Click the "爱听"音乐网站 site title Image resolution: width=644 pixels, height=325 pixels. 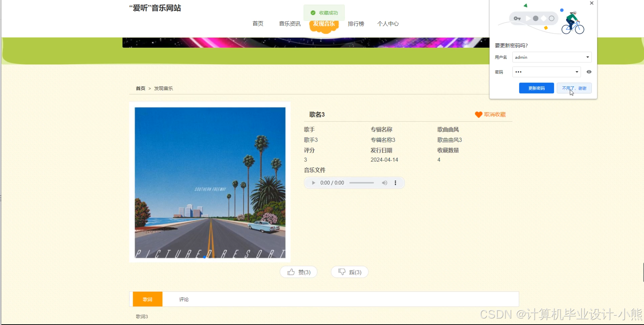click(155, 8)
